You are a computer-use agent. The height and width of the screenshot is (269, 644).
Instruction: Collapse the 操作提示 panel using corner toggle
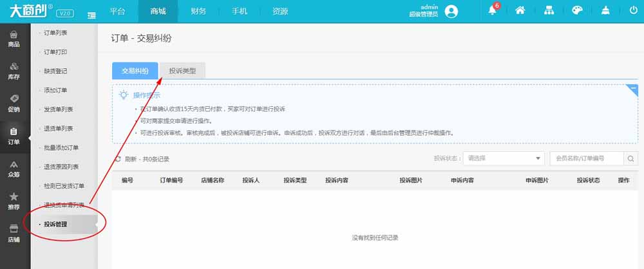pos(632,89)
